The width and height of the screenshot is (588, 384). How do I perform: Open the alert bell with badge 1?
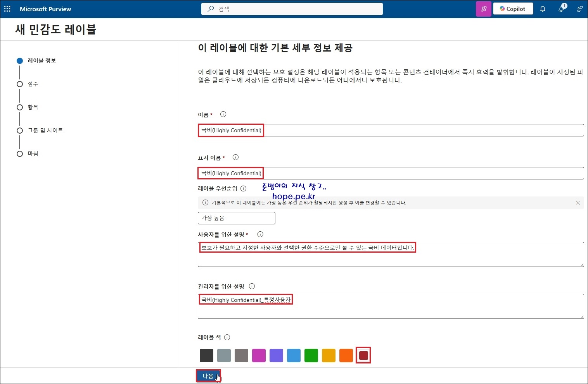(561, 9)
